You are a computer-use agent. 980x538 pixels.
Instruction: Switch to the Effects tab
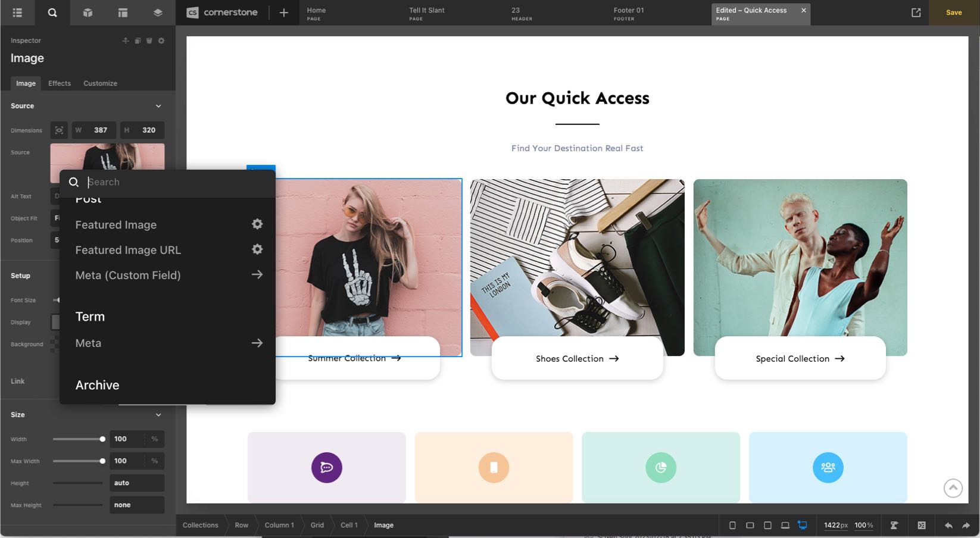[60, 83]
